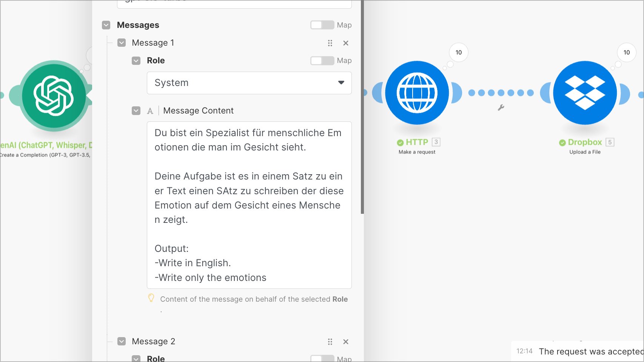The image size is (644, 362).
Task: Remove Message 2 with its X icon
Action: tap(346, 342)
